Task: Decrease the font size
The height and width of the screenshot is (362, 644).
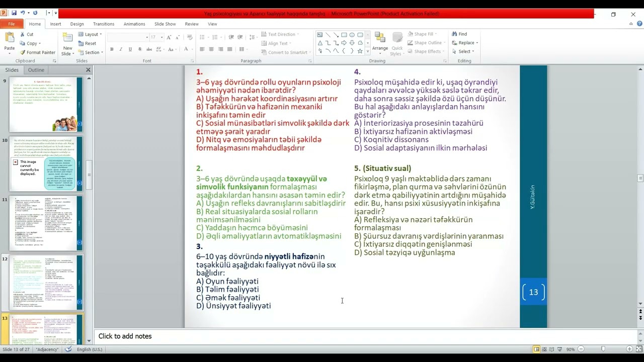Action: [x=178, y=37]
